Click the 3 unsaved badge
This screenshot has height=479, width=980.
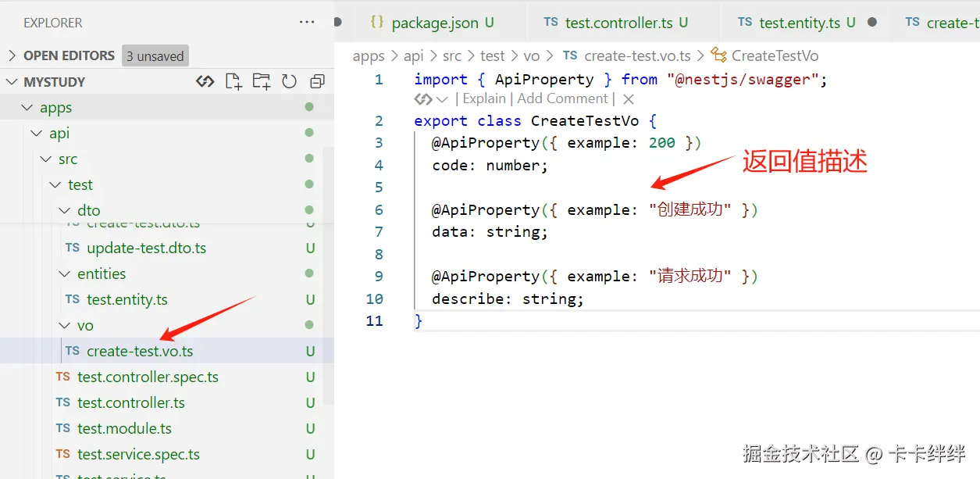[155, 55]
